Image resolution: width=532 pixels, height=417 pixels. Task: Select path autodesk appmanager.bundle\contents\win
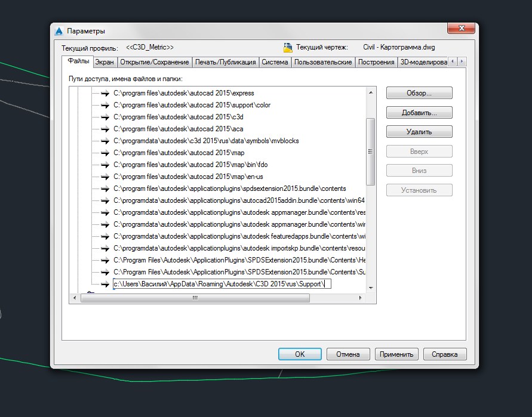pos(239,224)
